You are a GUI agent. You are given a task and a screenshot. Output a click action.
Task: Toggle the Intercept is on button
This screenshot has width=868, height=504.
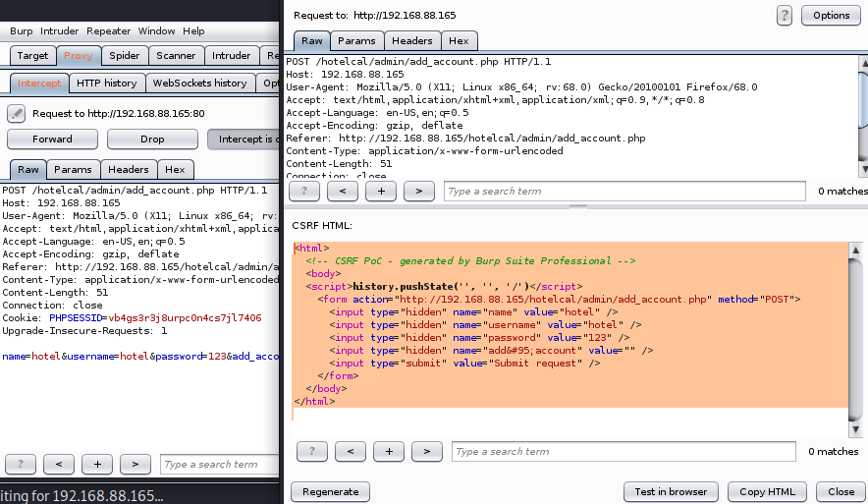pyautogui.click(x=244, y=139)
